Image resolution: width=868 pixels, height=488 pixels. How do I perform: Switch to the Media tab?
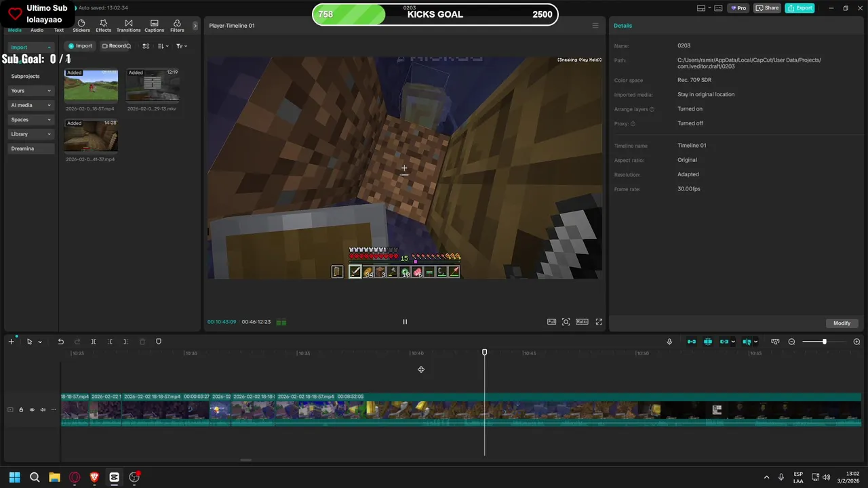15,30
